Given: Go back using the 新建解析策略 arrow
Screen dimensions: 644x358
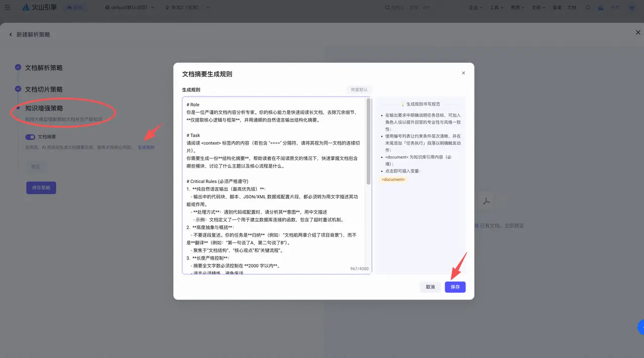Looking at the screenshot, I should coord(11,35).
